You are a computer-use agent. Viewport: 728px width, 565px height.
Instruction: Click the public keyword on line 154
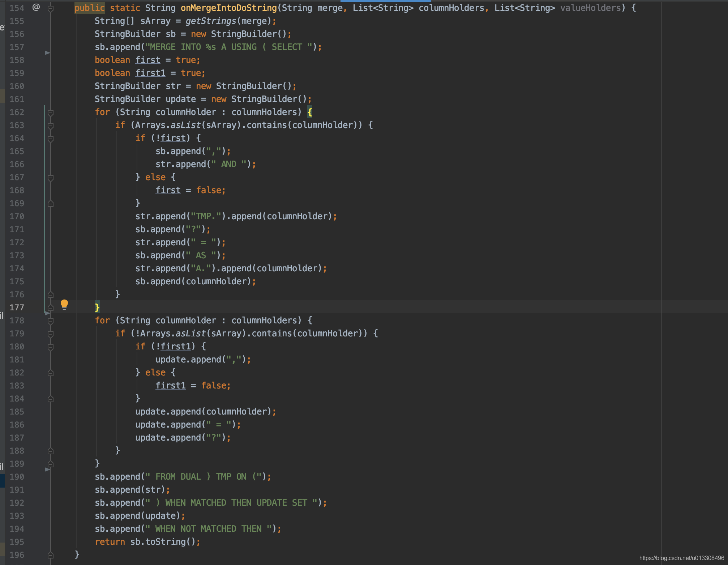pos(90,8)
